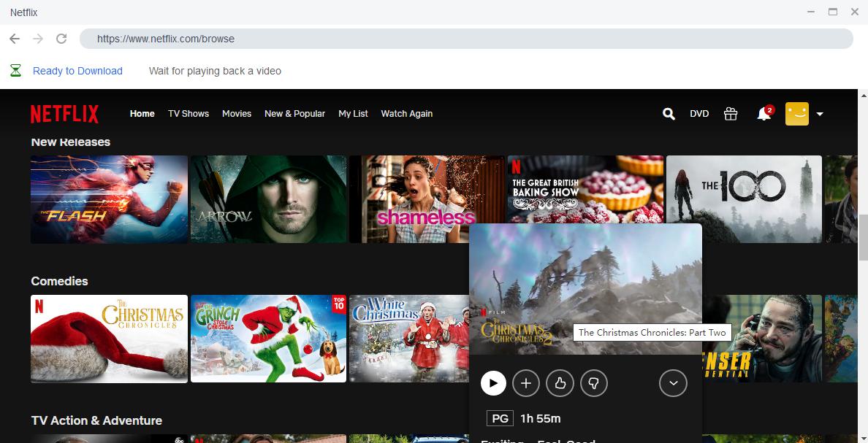This screenshot has height=443, width=868.
Task: Expand more info chevron on preview card
Action: pos(673,382)
